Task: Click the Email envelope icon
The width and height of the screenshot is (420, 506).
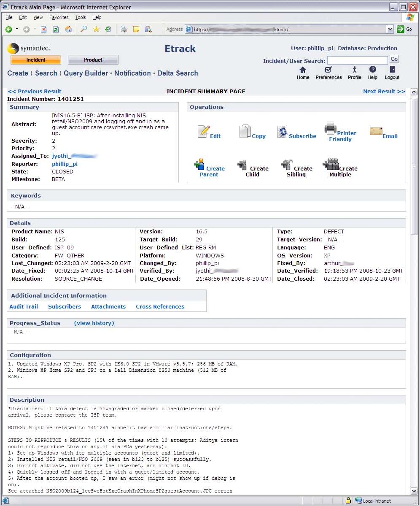Action: click(x=376, y=131)
